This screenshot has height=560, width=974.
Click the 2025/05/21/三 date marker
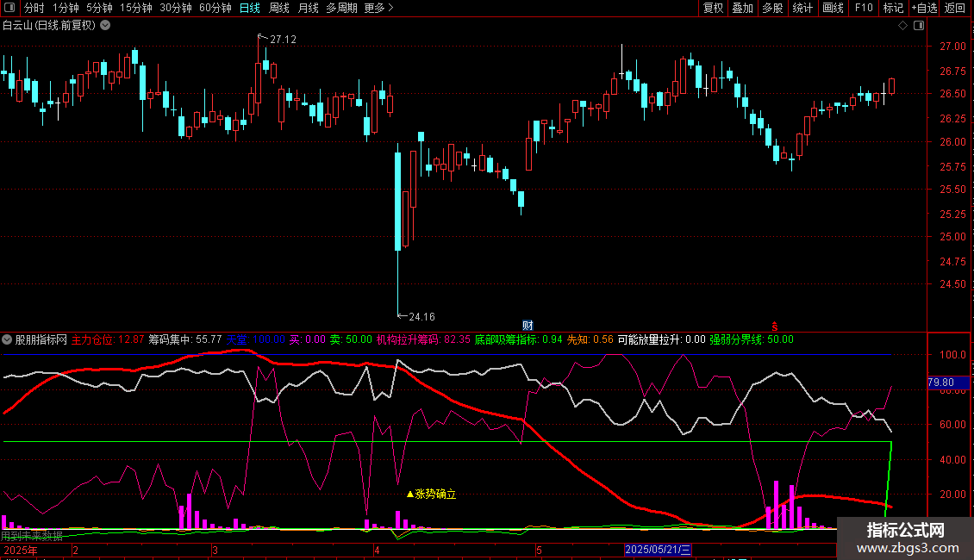pyautogui.click(x=658, y=550)
